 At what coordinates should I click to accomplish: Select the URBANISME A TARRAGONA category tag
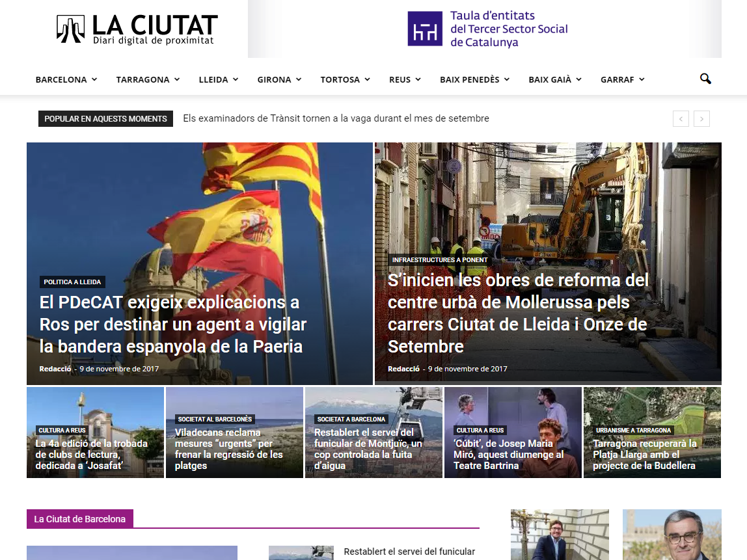[633, 430]
